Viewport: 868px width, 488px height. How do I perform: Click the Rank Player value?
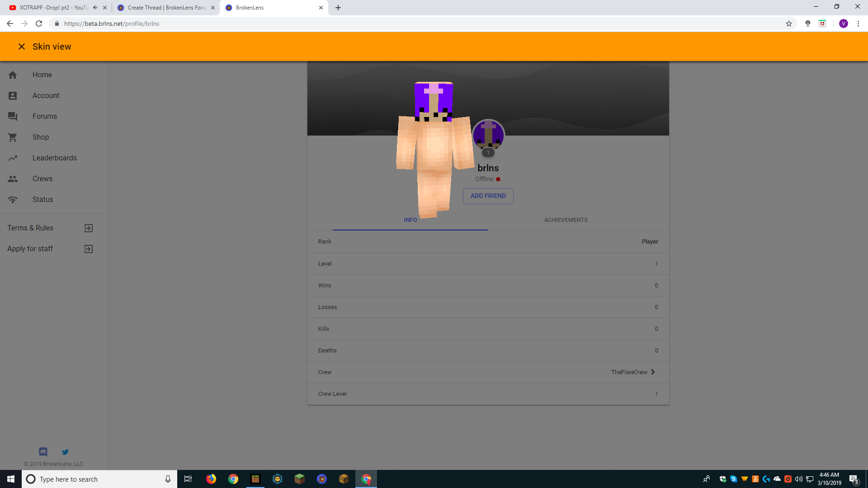pos(650,242)
